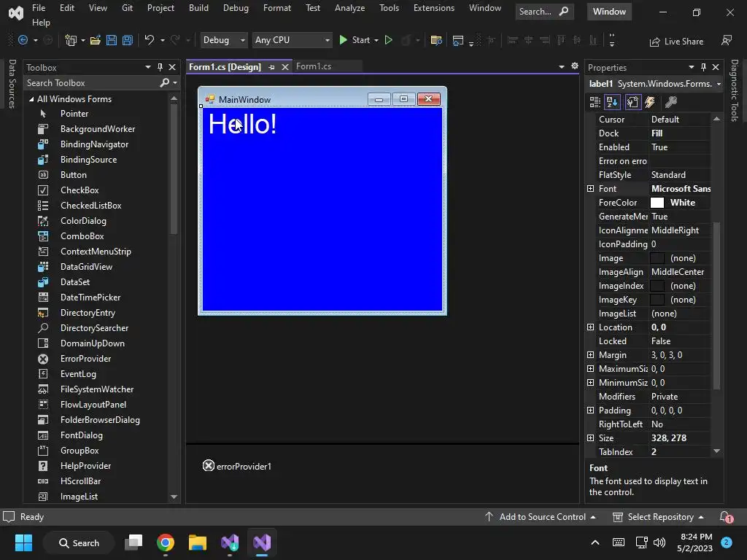This screenshot has height=560, width=747.
Task: Open the Start button dropdown arrow
Action: [376, 41]
